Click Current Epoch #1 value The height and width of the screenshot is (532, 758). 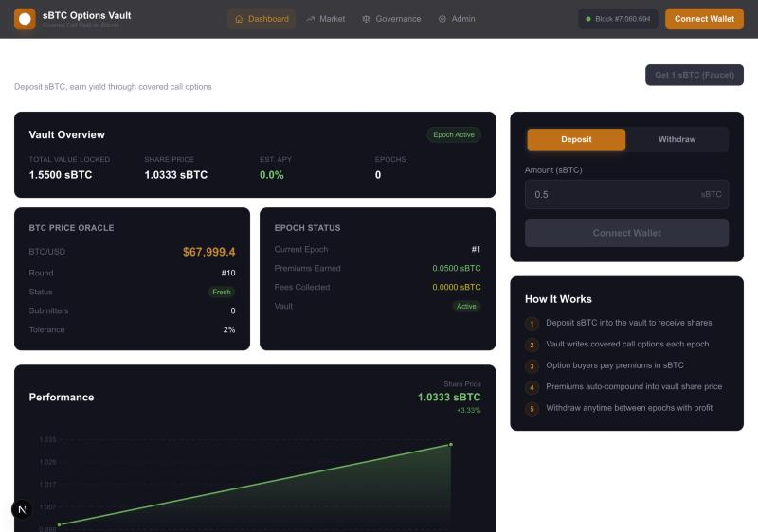pos(476,249)
